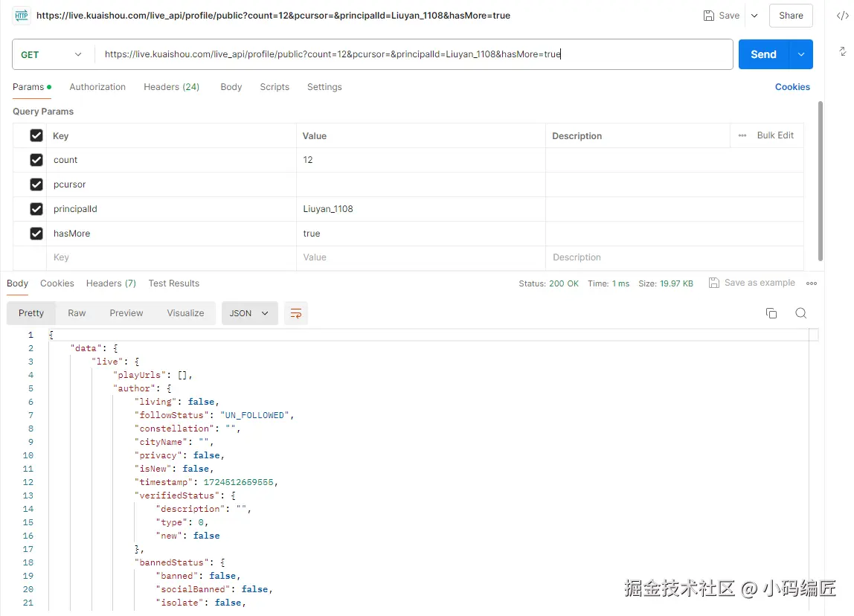Click the "bannedStatus" line in JSON
854x616 pixels.
(x=180, y=562)
